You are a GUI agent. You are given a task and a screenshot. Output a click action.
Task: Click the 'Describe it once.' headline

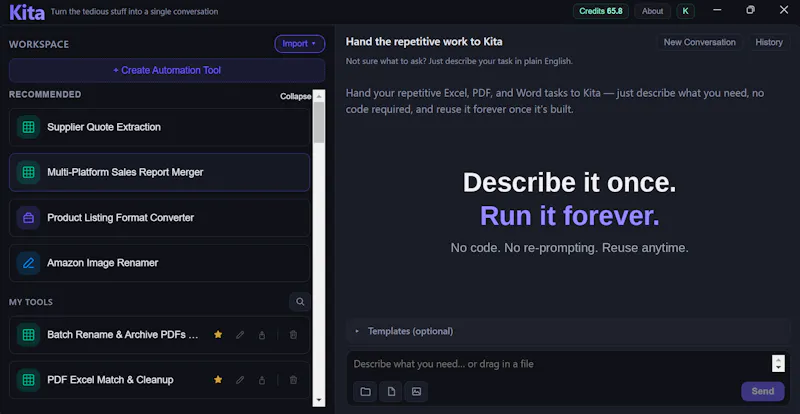(569, 182)
